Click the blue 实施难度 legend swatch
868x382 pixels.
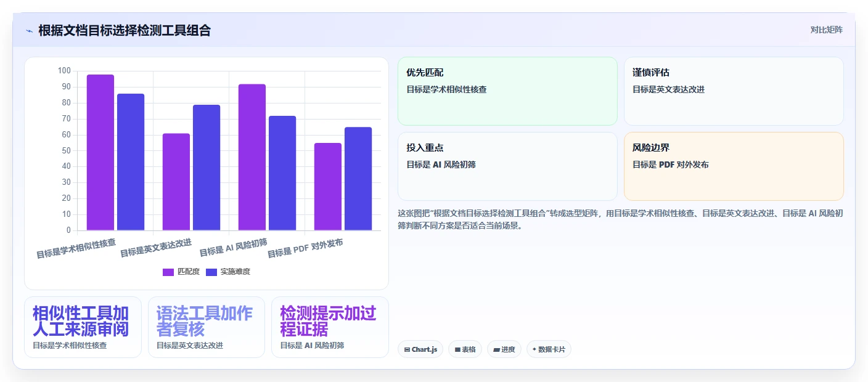point(211,272)
